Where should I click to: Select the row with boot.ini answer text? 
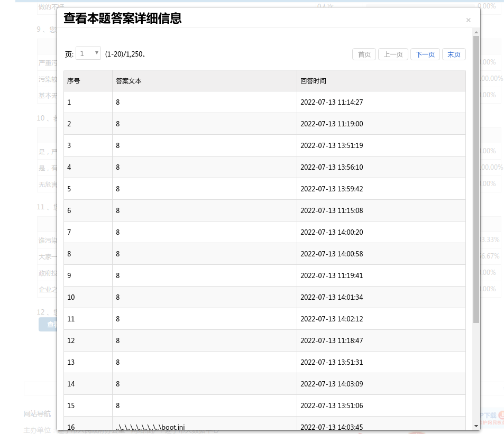151,427
